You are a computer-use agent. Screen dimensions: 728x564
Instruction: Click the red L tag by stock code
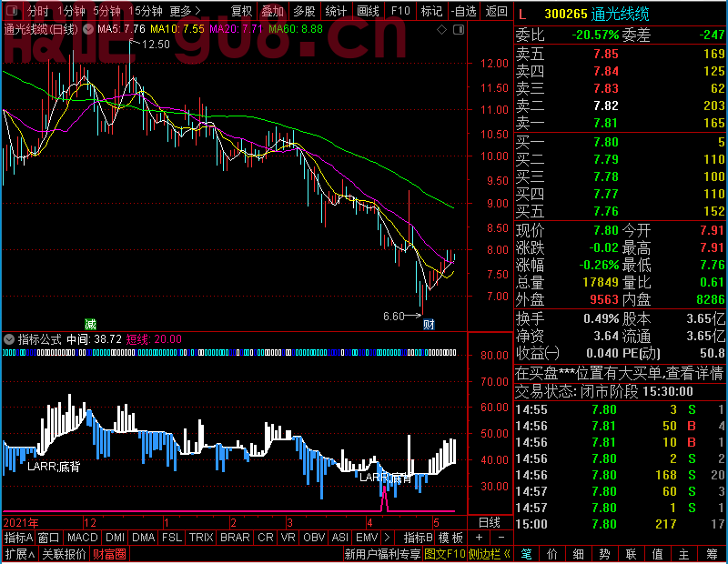[x=522, y=15]
